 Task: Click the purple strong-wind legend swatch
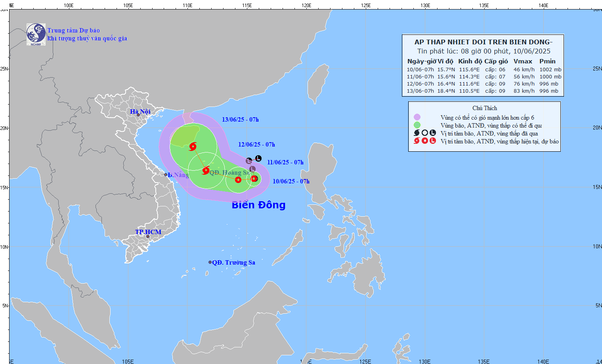point(417,117)
